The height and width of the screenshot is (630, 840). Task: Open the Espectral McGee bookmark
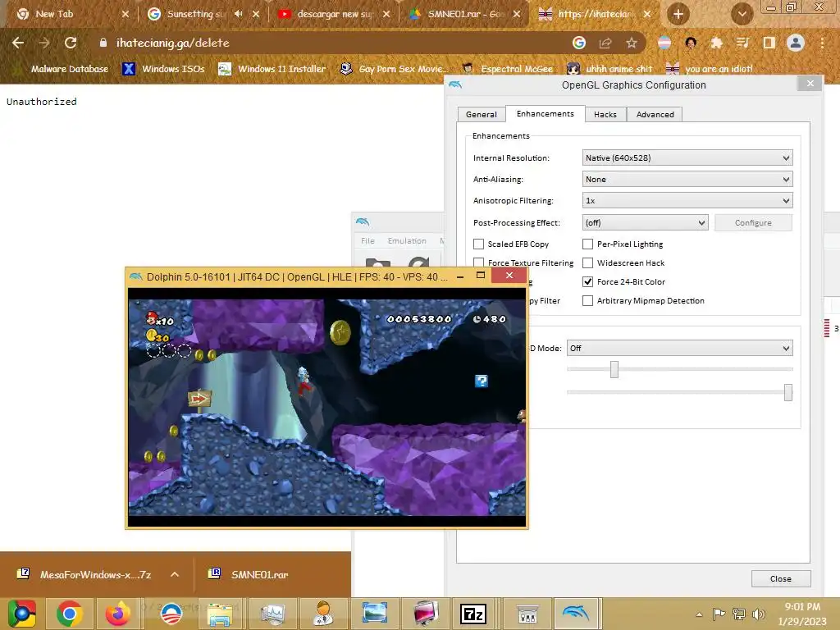click(x=509, y=69)
